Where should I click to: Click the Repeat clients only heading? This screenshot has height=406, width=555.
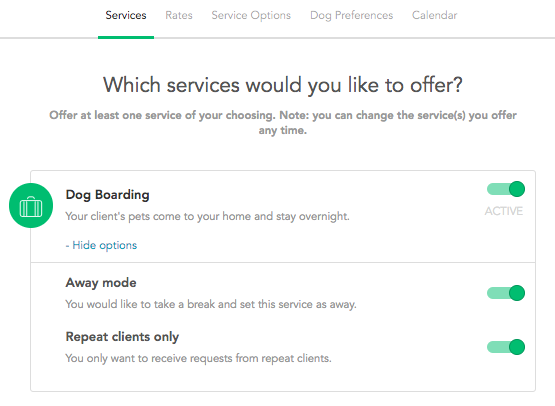pyautogui.click(x=122, y=337)
